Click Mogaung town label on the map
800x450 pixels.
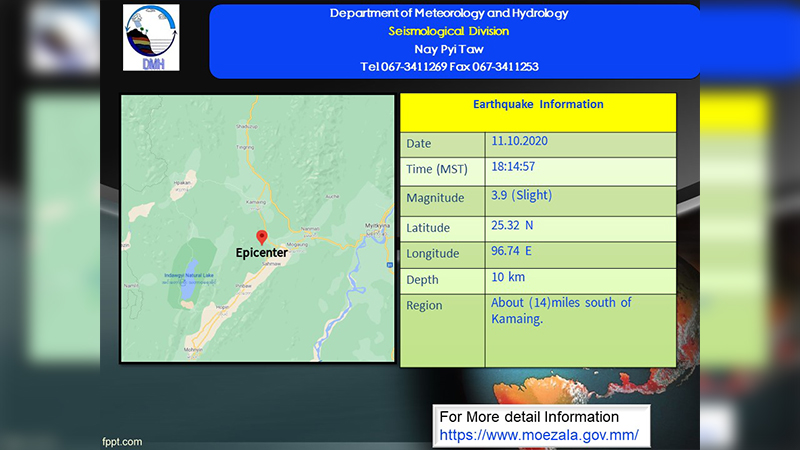[297, 244]
